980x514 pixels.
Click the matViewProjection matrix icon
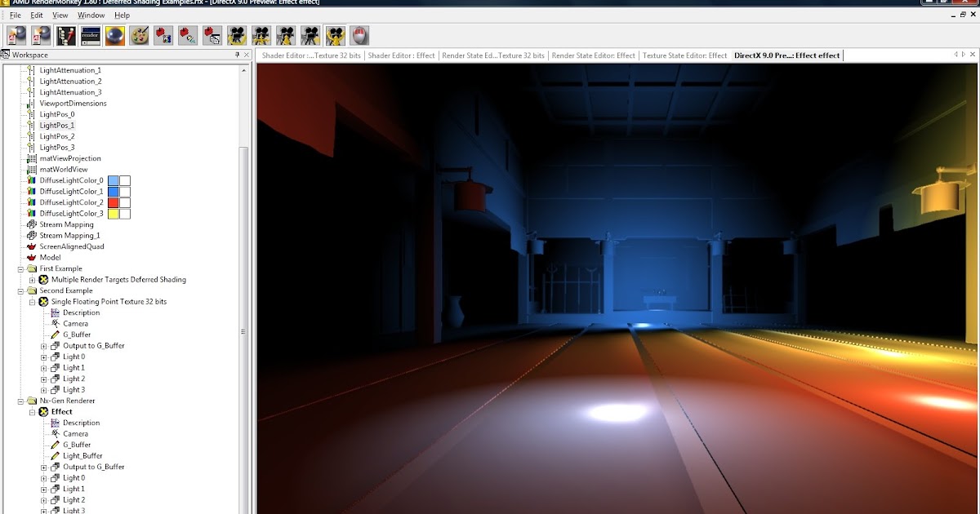(32, 158)
